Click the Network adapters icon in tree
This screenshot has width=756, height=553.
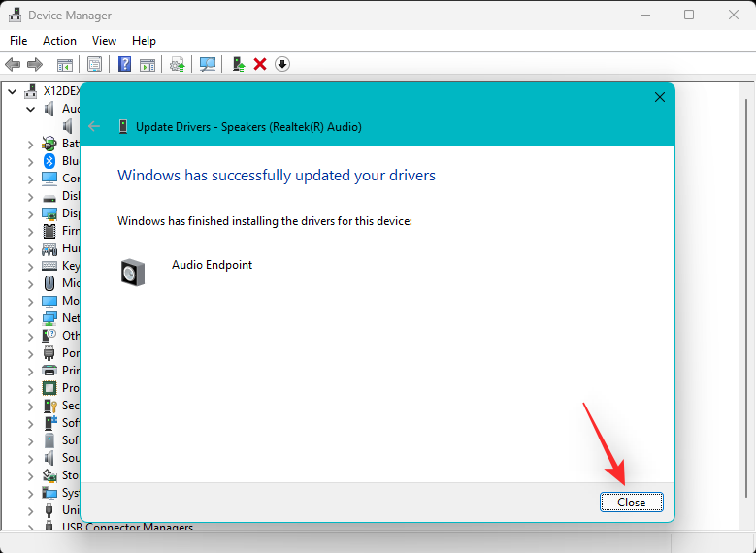click(49, 318)
